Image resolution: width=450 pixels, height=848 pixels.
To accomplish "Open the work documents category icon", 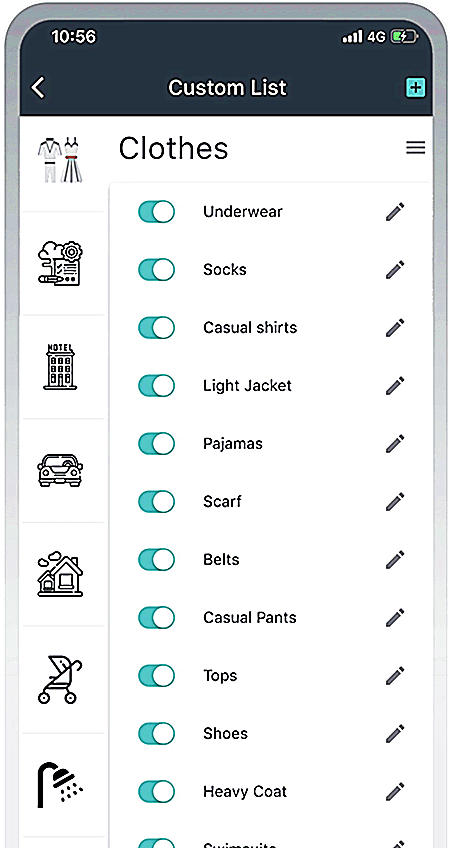I will click(x=60, y=263).
